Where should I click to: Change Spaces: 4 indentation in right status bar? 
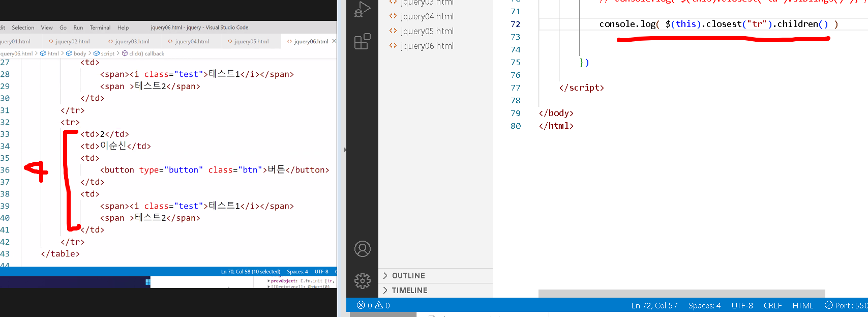pos(704,305)
